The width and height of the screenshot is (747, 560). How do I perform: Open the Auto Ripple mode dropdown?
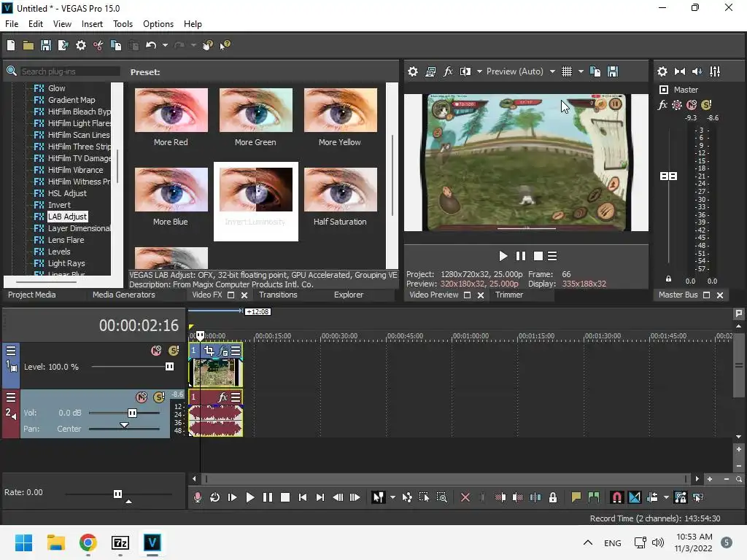(666, 497)
